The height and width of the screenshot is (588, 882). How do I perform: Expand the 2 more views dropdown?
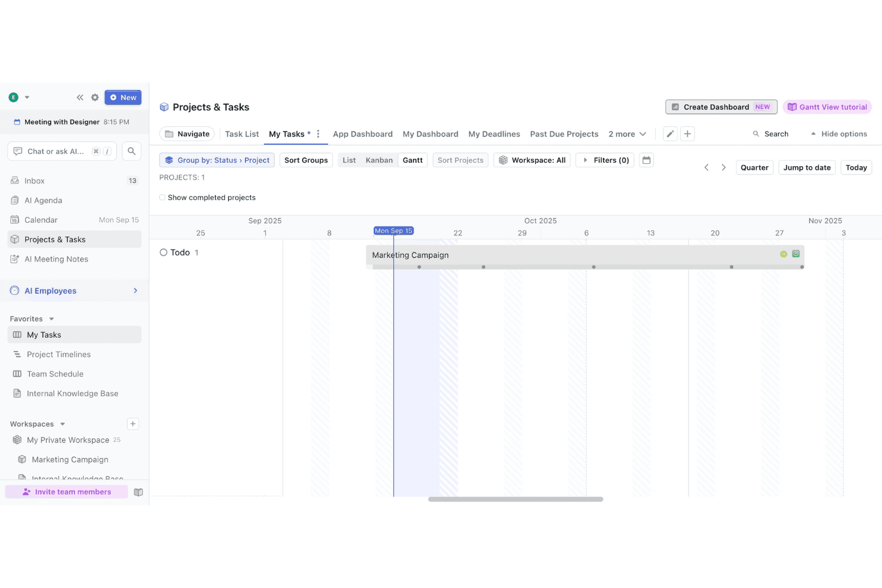point(627,134)
